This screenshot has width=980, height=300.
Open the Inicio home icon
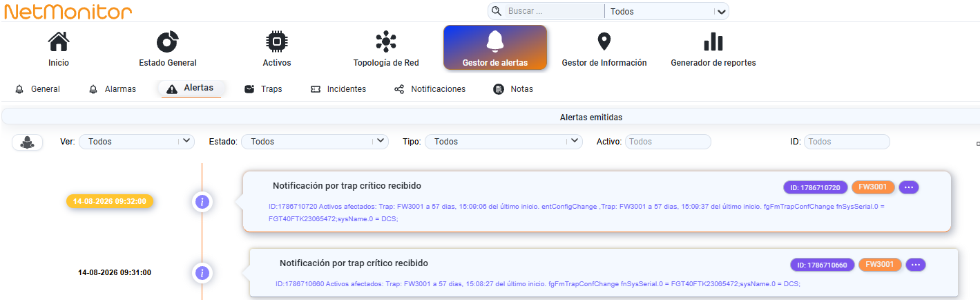[59, 42]
